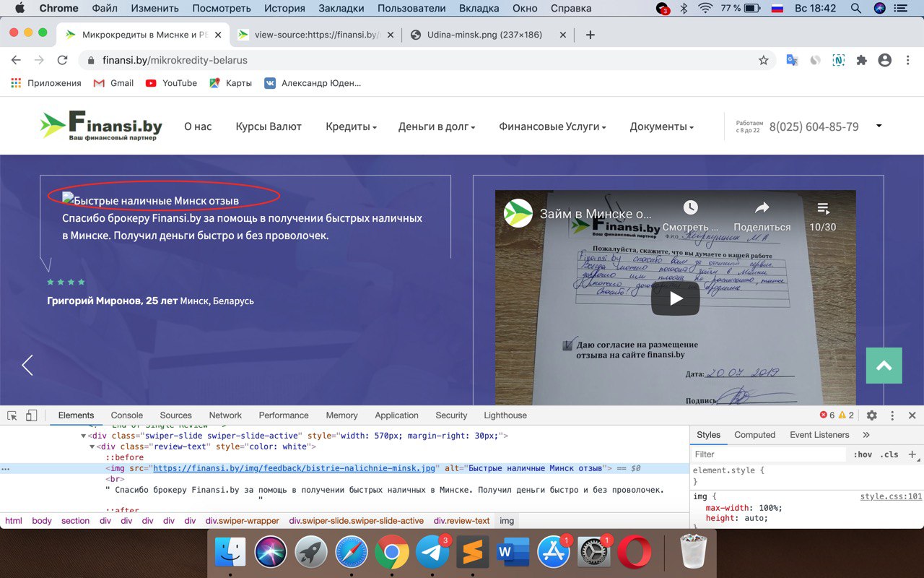Reload the current page

[63, 61]
